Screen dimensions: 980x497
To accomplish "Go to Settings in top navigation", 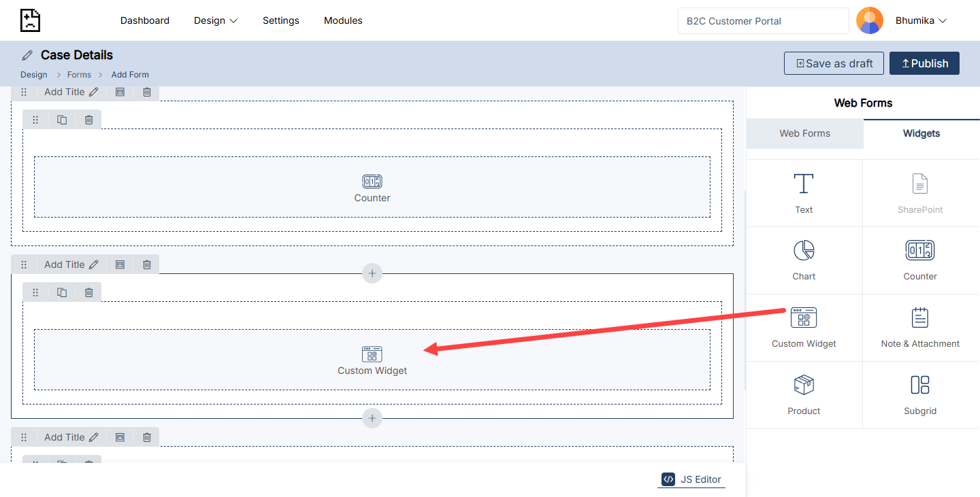I will coord(281,20).
